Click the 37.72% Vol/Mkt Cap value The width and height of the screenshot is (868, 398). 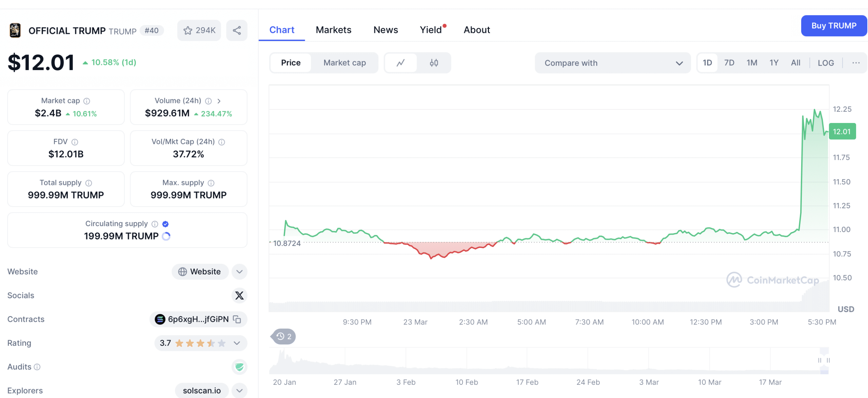coord(189,154)
